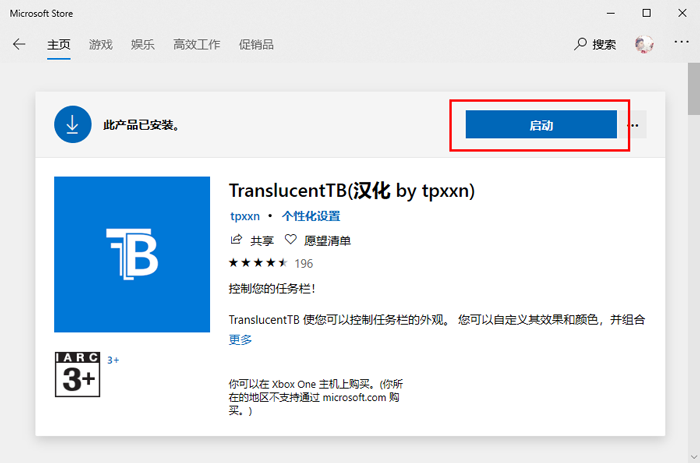Expand the description with 更多

pos(240,340)
